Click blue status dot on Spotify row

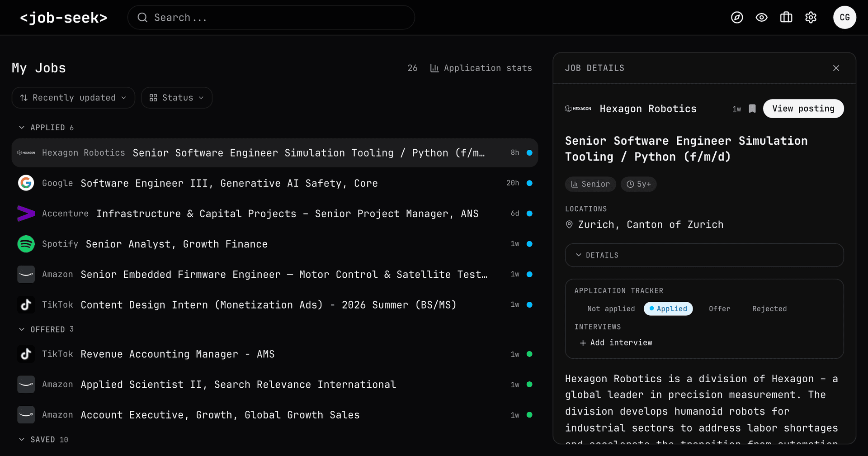coord(529,244)
